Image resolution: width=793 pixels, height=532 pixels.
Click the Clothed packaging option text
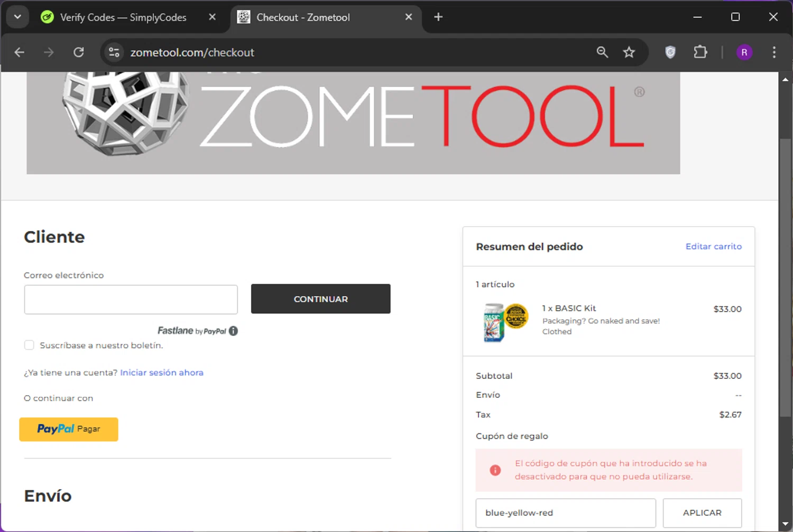click(x=557, y=332)
